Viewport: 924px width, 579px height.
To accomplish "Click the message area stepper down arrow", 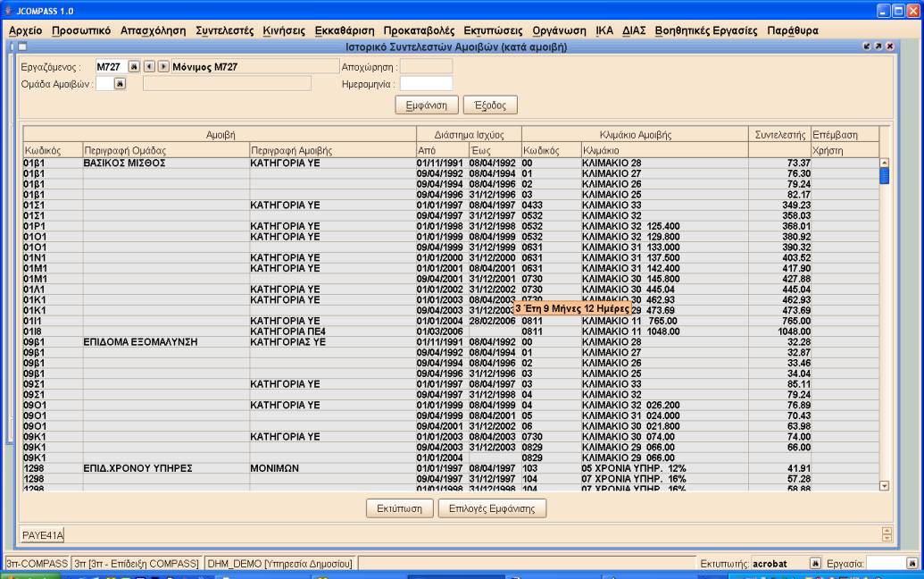I will [887, 538].
